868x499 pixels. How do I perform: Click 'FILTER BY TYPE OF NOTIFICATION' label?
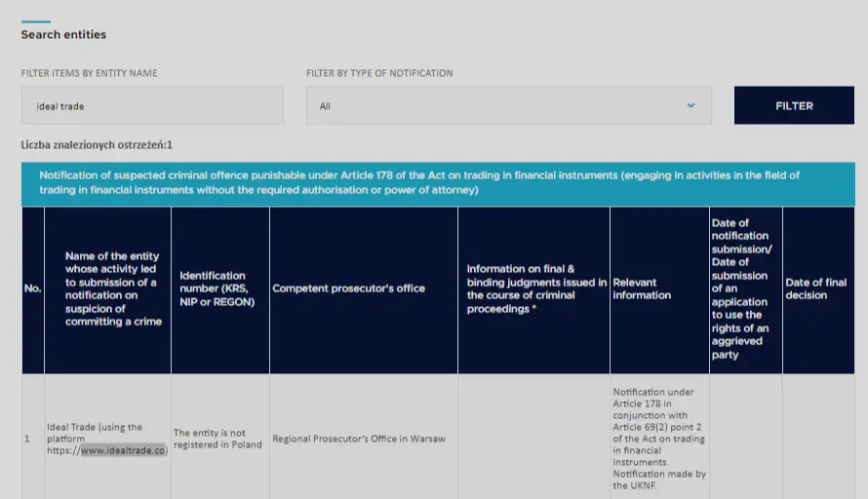coord(379,73)
